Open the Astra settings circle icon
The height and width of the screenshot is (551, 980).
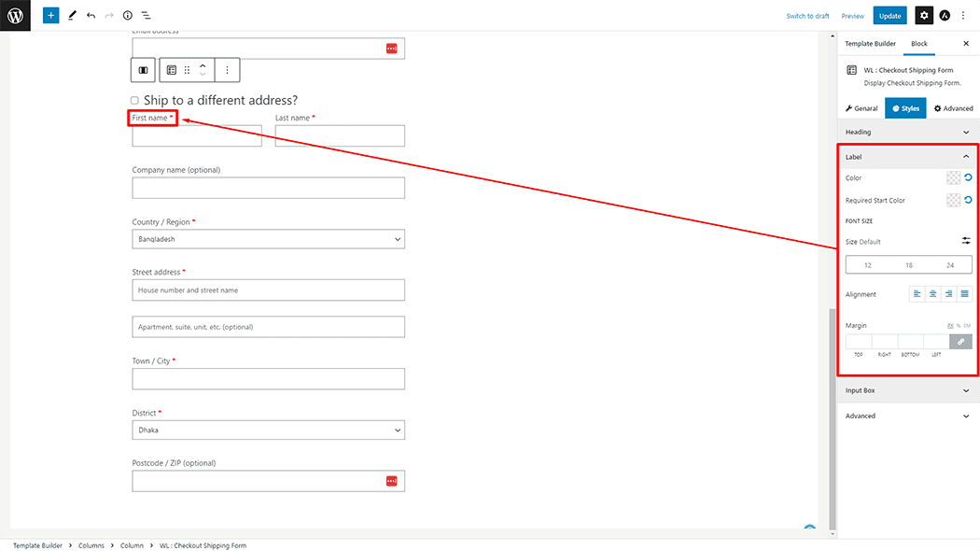(x=945, y=16)
